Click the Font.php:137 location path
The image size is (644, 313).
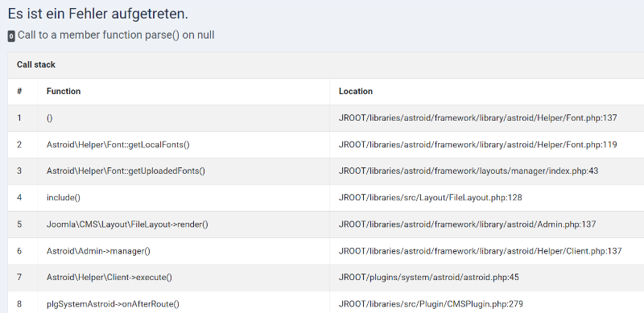[x=477, y=118]
